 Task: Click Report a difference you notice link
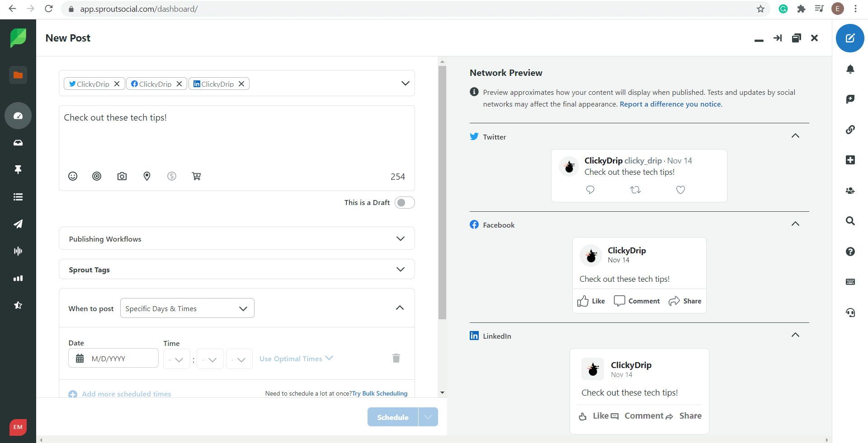coord(671,104)
